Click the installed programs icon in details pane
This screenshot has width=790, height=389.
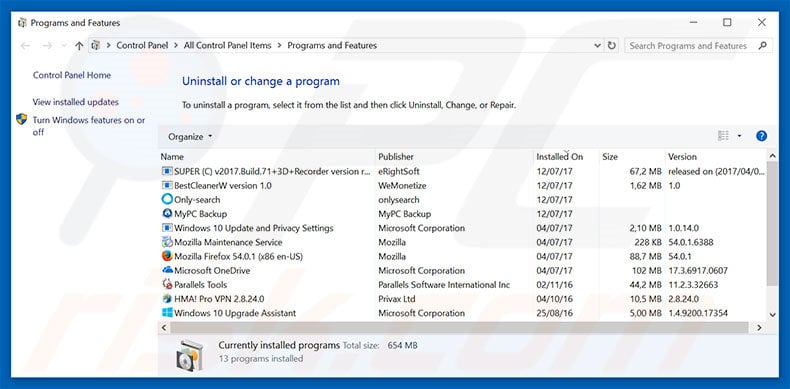(x=190, y=356)
